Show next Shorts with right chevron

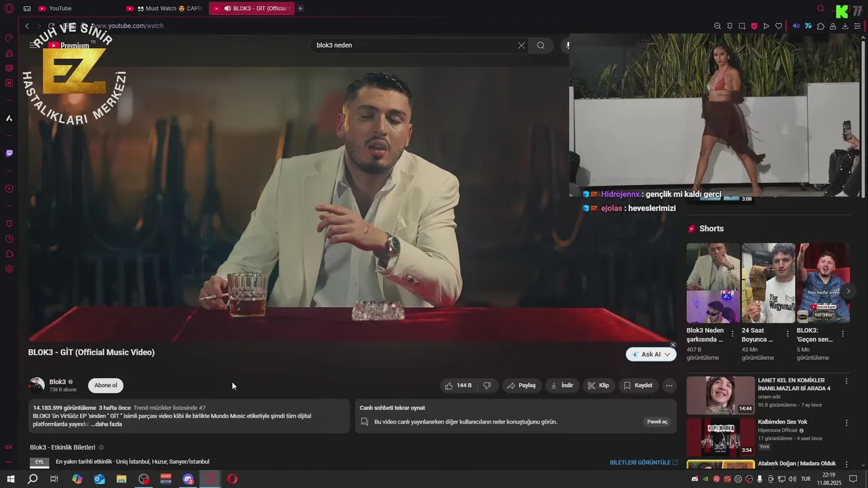[848, 291]
